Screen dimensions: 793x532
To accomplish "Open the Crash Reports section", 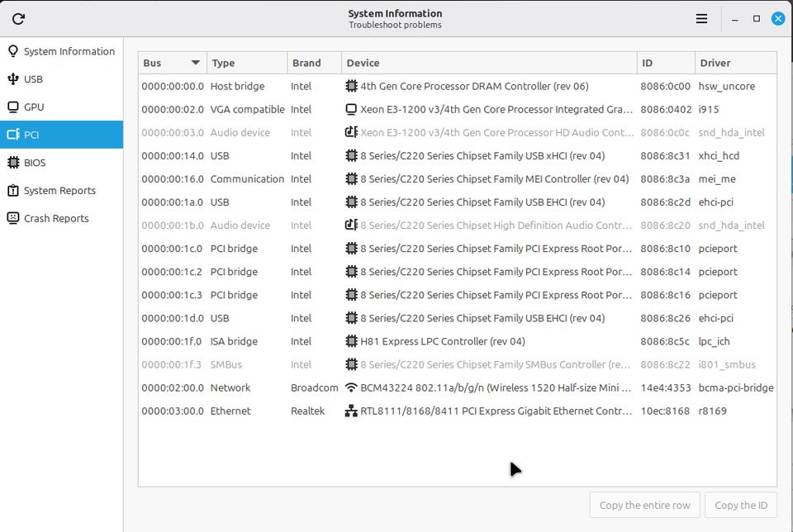I will 62,218.
